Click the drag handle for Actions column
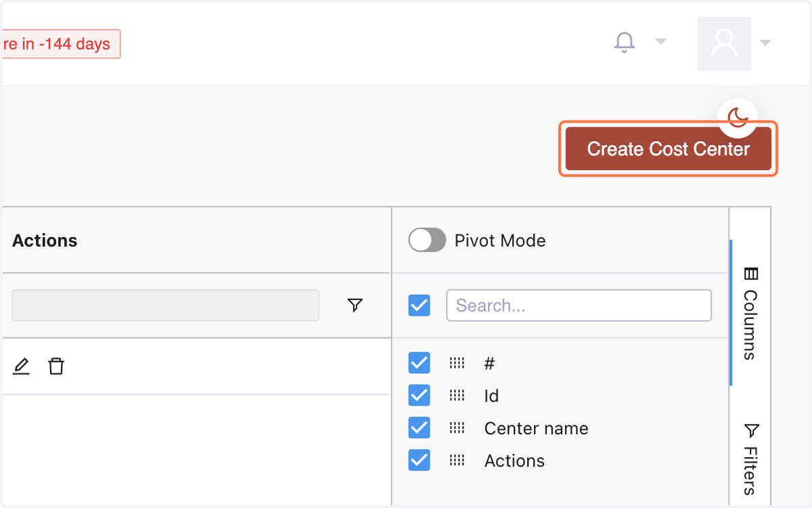 457,461
